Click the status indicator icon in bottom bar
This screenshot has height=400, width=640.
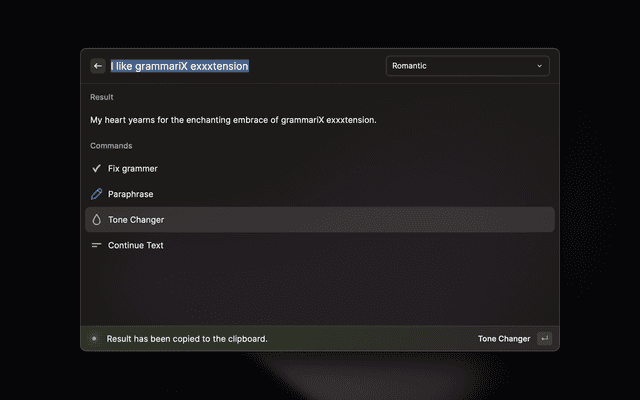pos(94,339)
